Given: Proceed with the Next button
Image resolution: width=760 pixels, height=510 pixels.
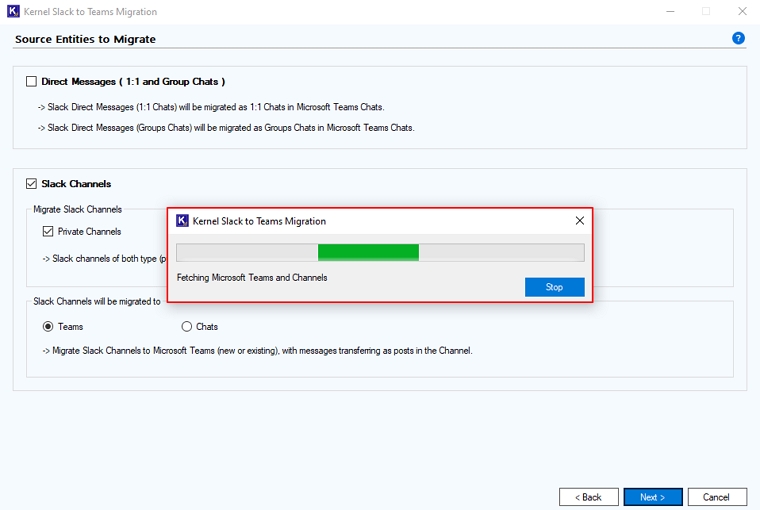Looking at the screenshot, I should click(x=653, y=497).
